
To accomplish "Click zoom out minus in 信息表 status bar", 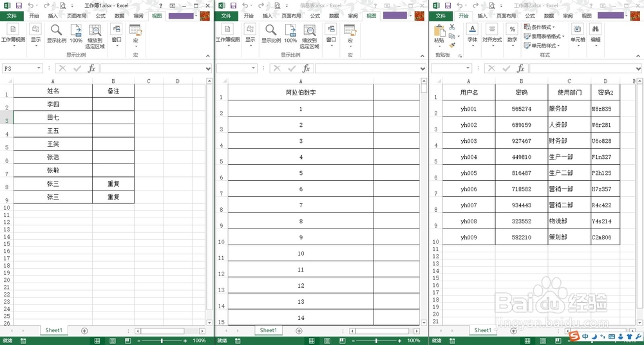I will pyautogui.click(x=354, y=341).
